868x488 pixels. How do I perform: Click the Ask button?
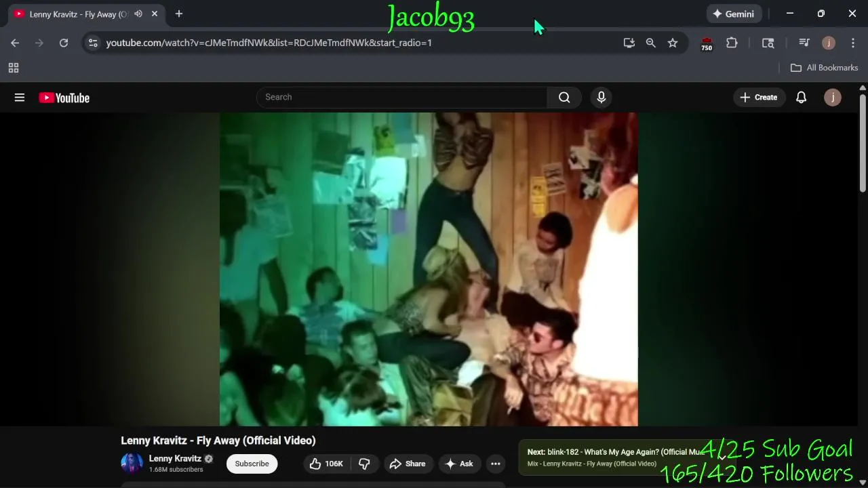pyautogui.click(x=459, y=464)
